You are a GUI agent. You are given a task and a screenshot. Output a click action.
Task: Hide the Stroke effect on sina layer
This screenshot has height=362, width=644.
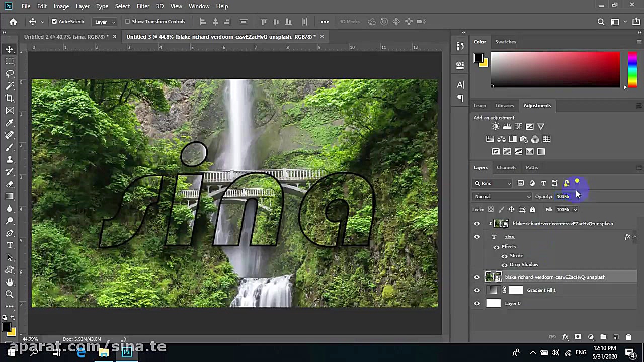click(504, 256)
